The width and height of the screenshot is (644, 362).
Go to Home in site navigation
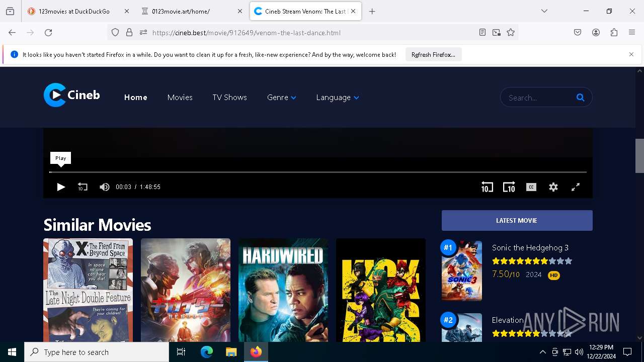(135, 98)
